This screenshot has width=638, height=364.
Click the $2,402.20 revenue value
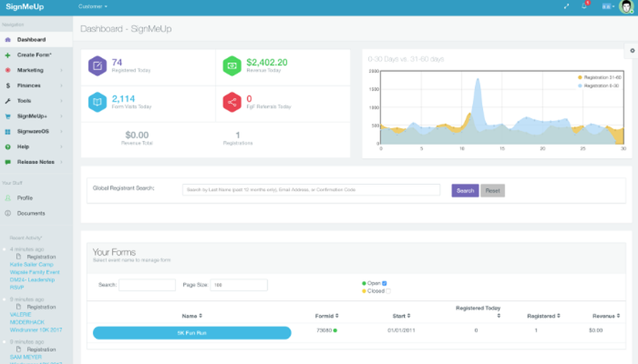pos(267,62)
